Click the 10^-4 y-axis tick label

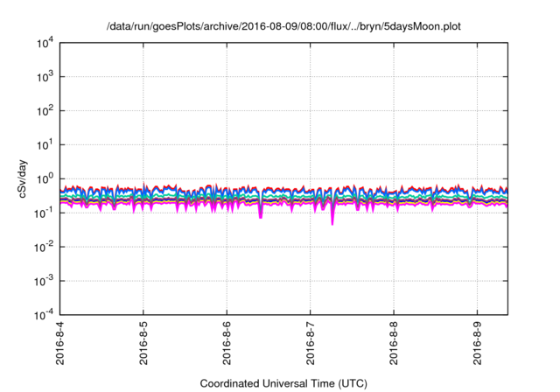pyautogui.click(x=44, y=315)
